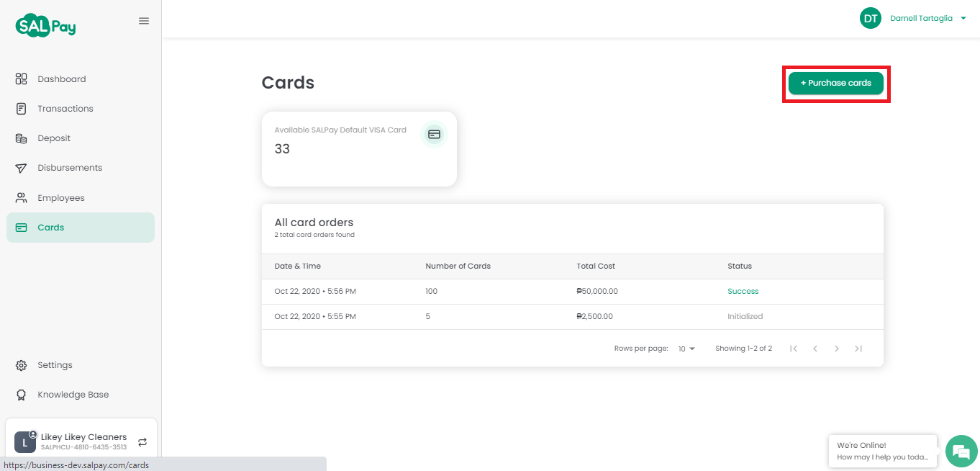Image resolution: width=980 pixels, height=471 pixels.
Task: Click the Purchase cards button
Action: pyautogui.click(x=836, y=83)
